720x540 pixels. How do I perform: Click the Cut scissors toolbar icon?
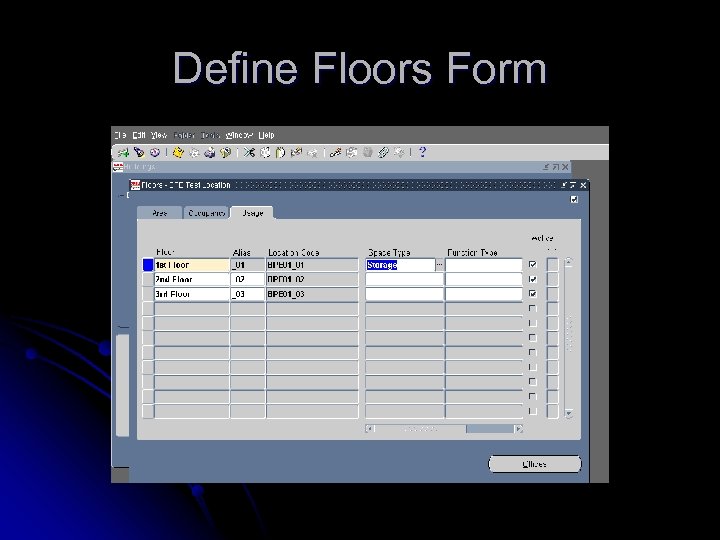click(249, 152)
